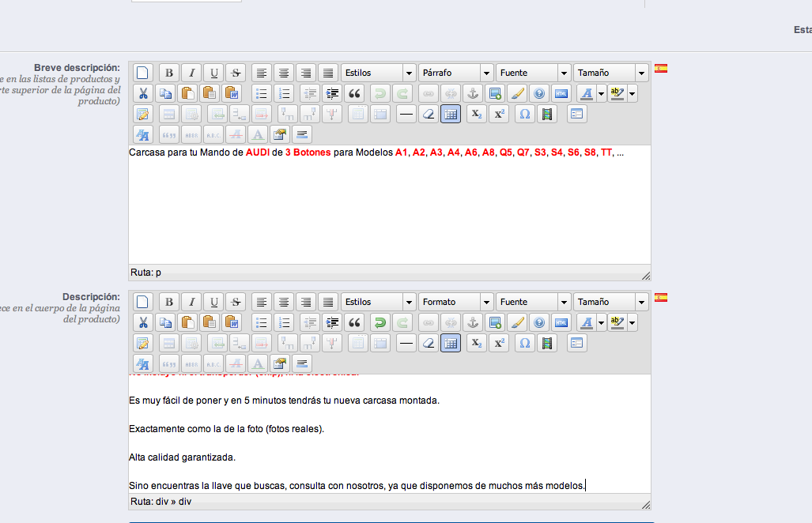Screen dimensions: 812x523
Task: Insert bullet list in Breve descripción editor
Action: 262,94
